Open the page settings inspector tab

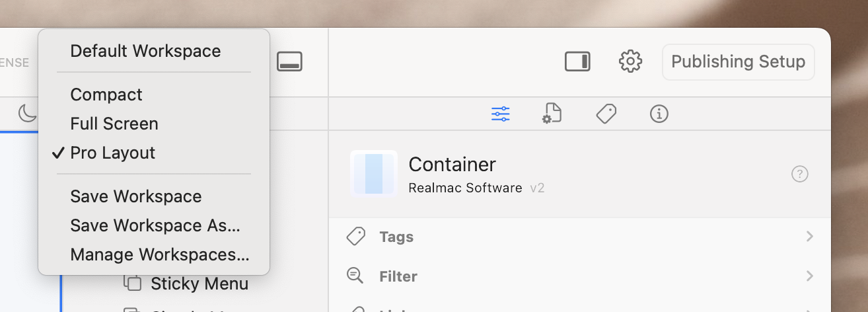click(x=552, y=114)
